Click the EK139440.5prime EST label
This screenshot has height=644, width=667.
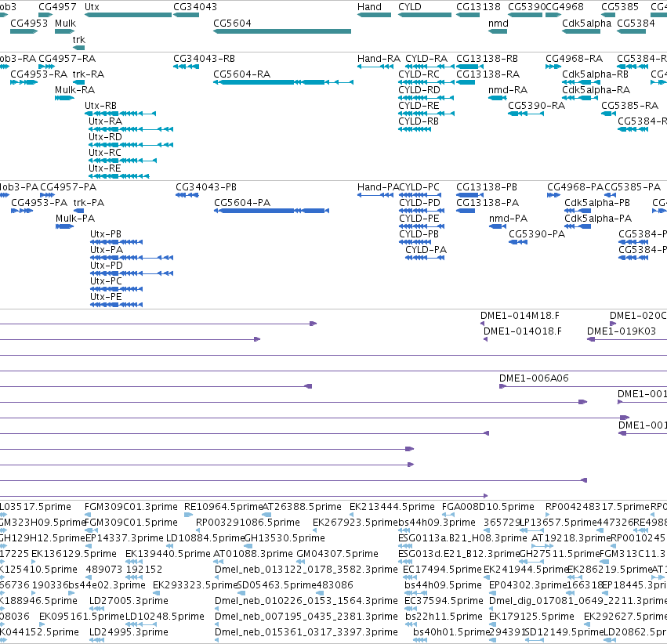[x=168, y=554]
